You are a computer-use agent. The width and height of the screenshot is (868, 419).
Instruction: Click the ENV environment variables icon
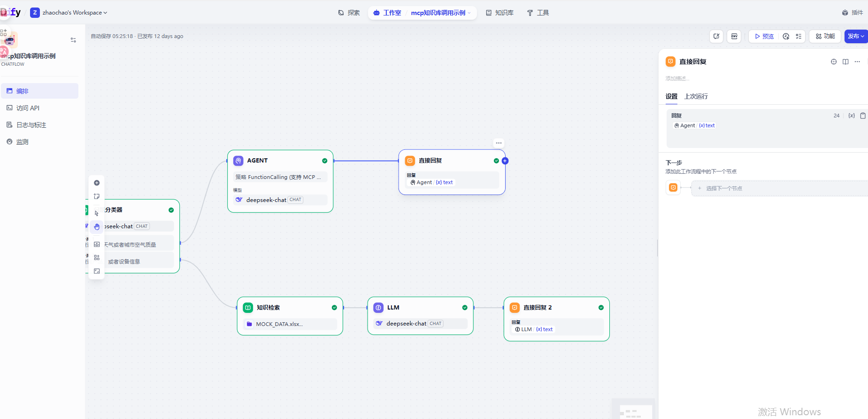coord(734,36)
